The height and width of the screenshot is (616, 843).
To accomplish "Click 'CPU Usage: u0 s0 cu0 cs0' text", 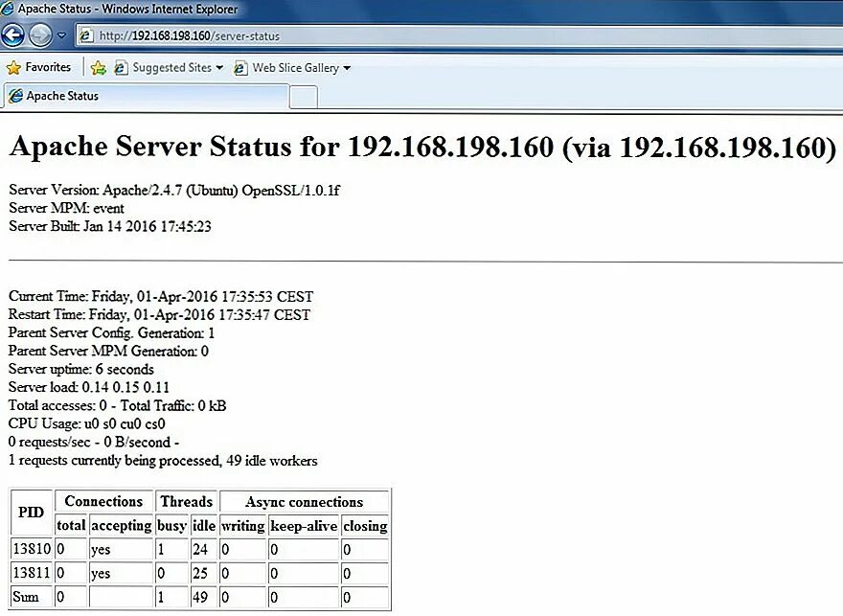I will point(86,423).
